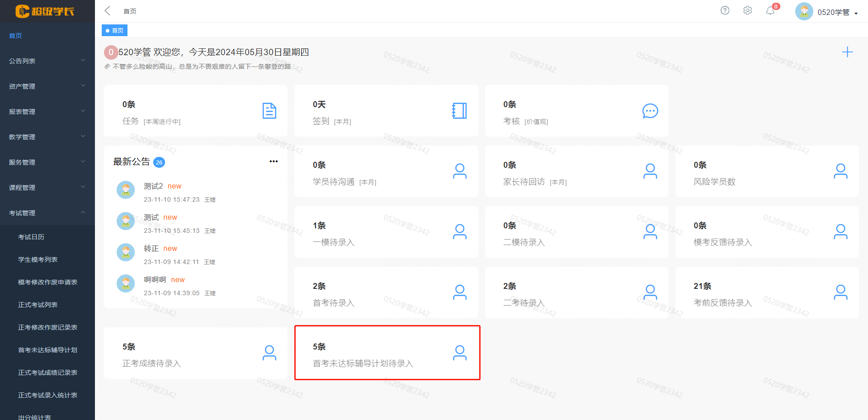
Task: Click the 超级学长 logo
Action: pyautogui.click(x=45, y=11)
